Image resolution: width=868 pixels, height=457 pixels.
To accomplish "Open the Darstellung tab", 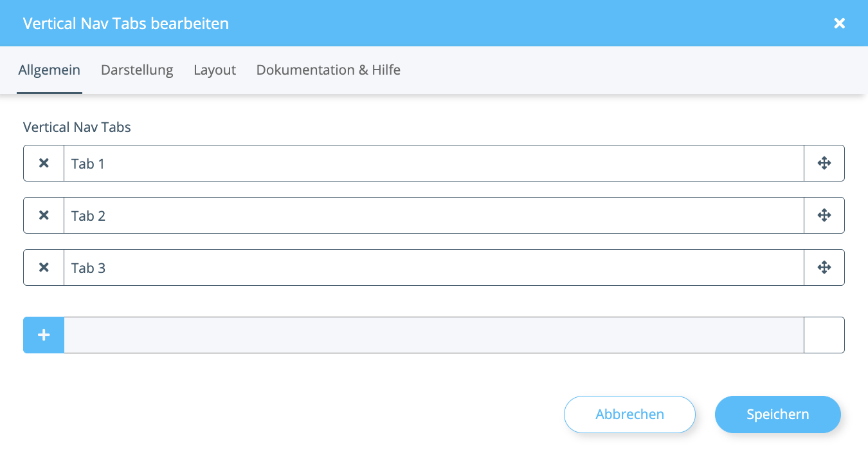I will coord(137,70).
